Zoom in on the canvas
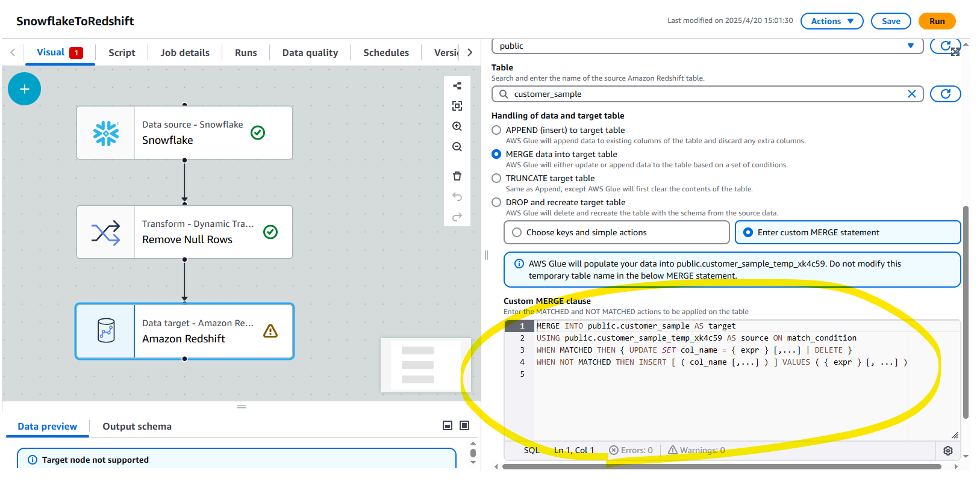The height and width of the screenshot is (485, 980). coord(457,126)
